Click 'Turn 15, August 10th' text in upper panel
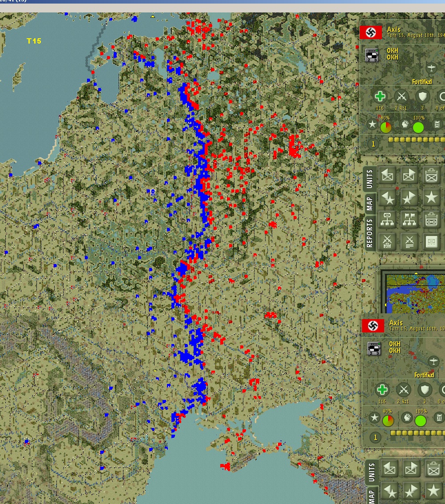The width and height of the screenshot is (445, 504). [416, 36]
